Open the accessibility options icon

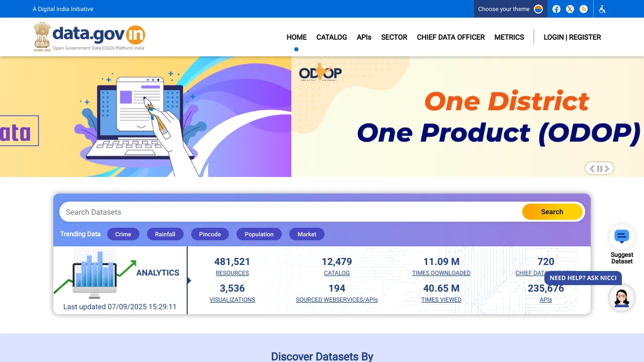coord(602,9)
